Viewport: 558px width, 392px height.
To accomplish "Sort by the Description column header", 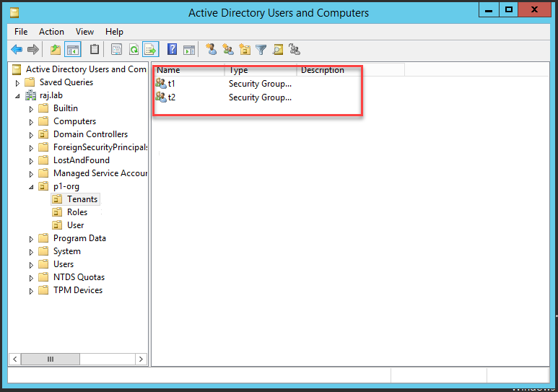I will [351, 70].
